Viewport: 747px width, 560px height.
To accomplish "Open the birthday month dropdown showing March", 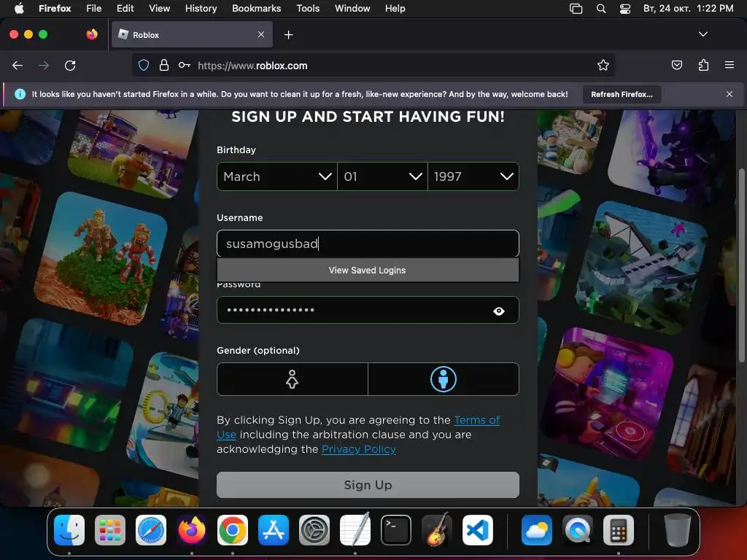I will (276, 176).
